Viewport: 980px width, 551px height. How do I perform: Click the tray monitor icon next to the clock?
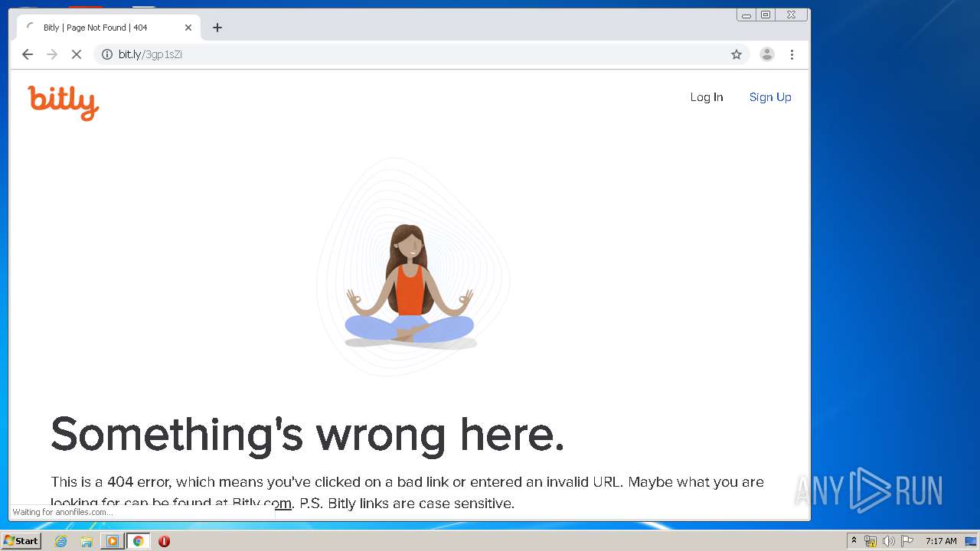click(971, 541)
